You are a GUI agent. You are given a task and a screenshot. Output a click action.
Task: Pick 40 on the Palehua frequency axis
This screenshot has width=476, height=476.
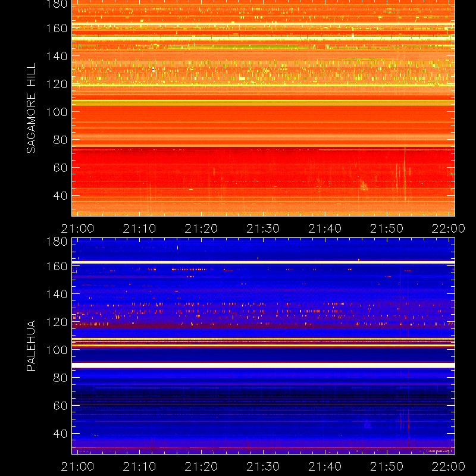(61, 434)
